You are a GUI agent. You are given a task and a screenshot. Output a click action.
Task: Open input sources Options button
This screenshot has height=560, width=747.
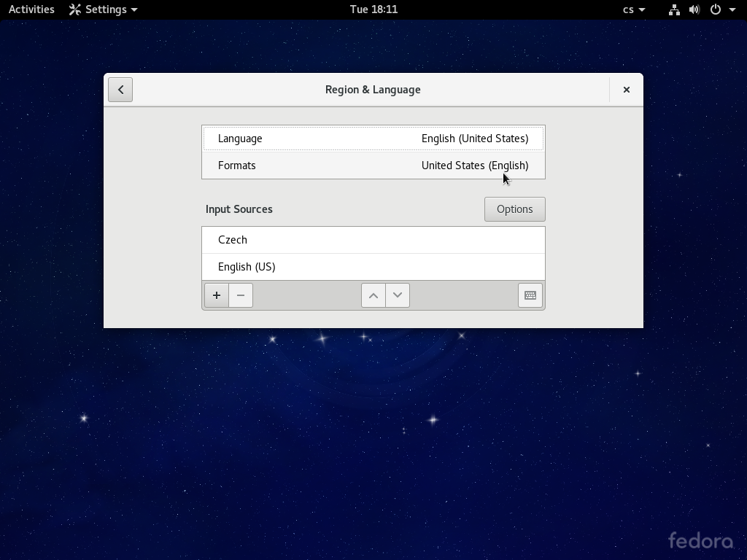coord(514,209)
